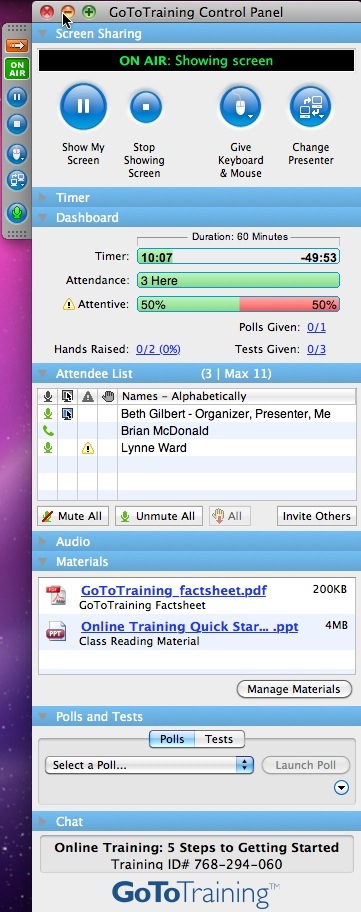Image resolution: width=361 pixels, height=912 pixels.
Task: Switch to the Tests tab
Action: (x=219, y=739)
